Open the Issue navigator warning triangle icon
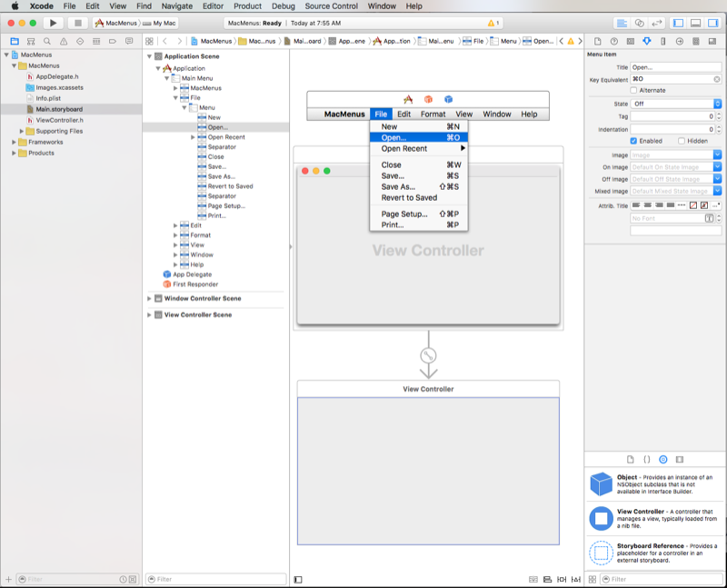The height and width of the screenshot is (588, 727). (64, 42)
